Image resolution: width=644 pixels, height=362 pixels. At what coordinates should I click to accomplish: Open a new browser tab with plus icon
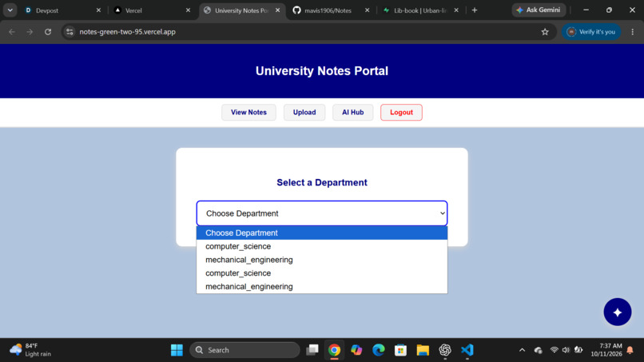475,10
